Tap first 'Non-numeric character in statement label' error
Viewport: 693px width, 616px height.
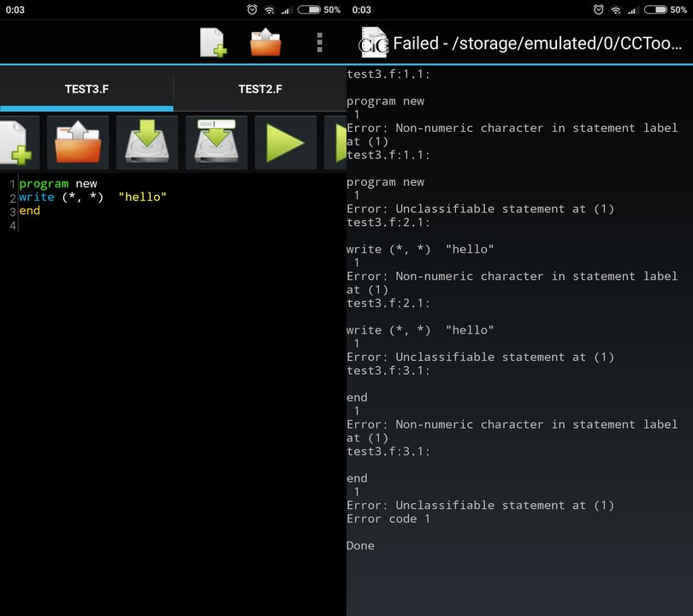(512, 135)
